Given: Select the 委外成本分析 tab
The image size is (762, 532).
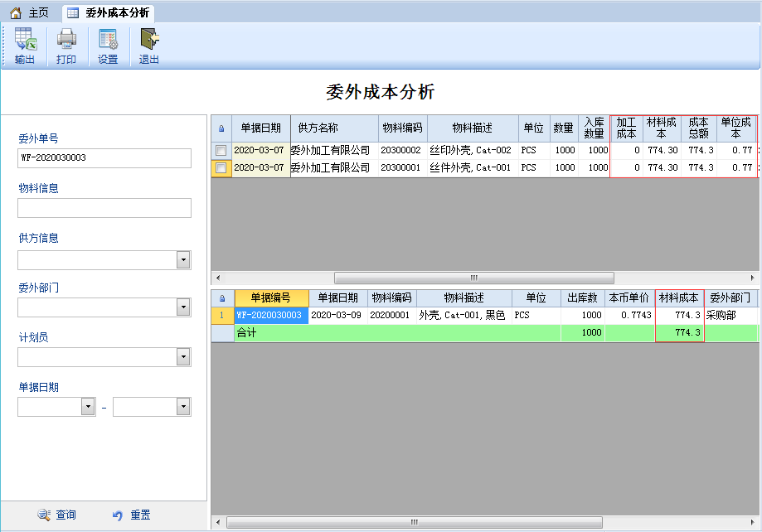Looking at the screenshot, I should point(109,13).
